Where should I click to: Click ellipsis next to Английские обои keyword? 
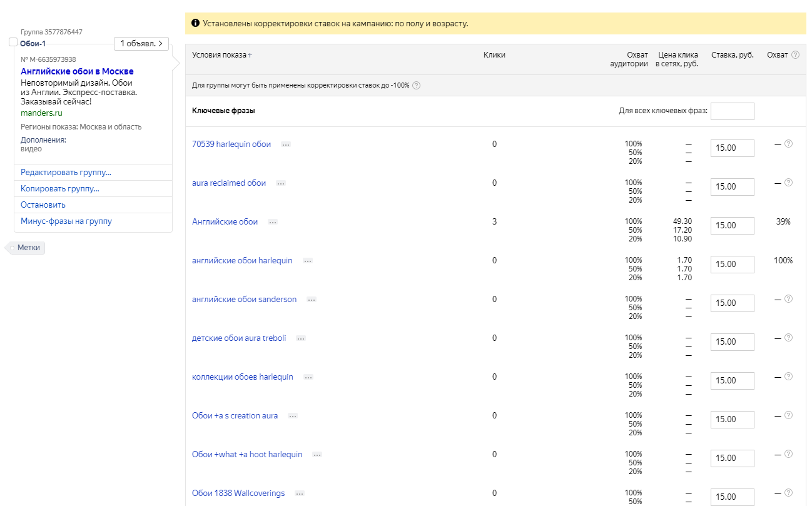tap(273, 222)
